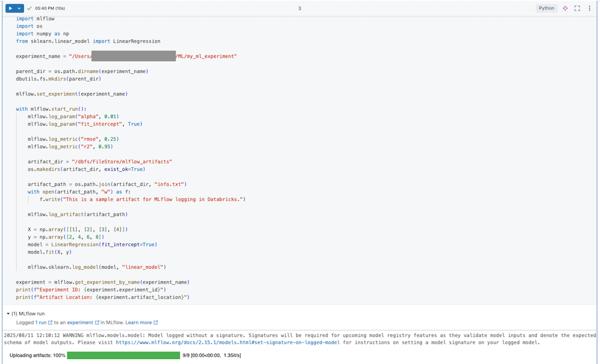Click the external-link icon beside 'experiment'

click(x=97, y=323)
